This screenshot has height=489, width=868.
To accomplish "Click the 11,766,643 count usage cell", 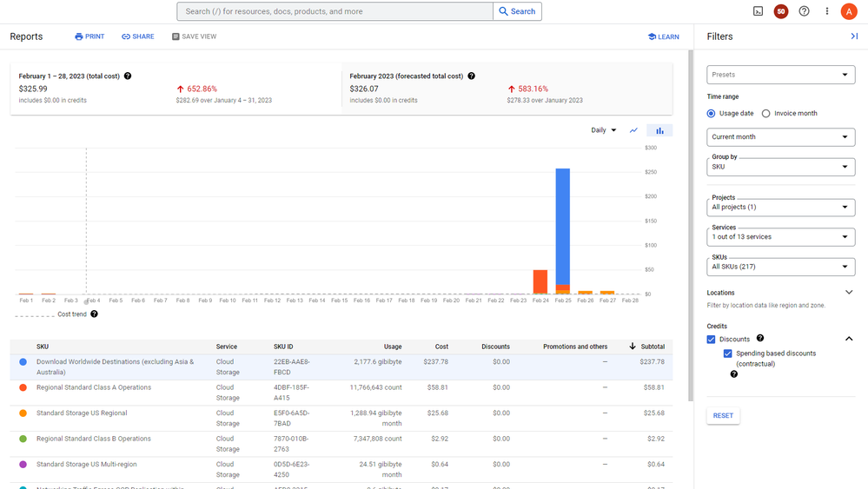I will point(375,387).
